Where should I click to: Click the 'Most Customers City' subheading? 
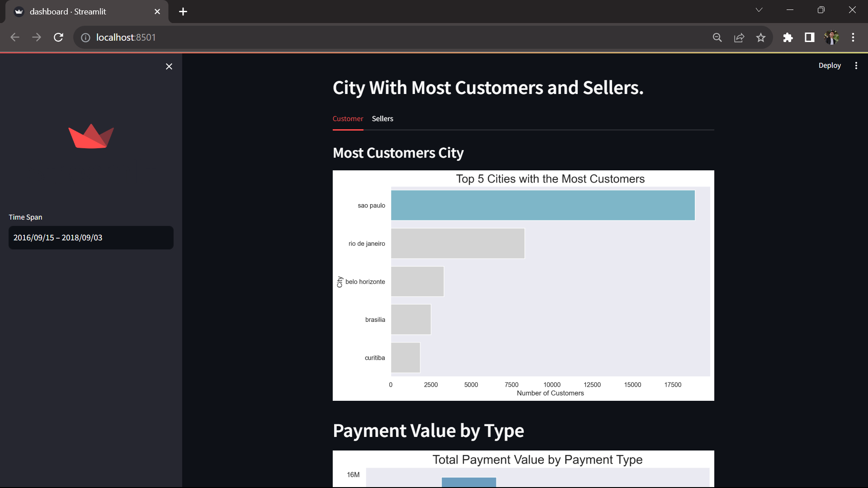[x=398, y=153]
